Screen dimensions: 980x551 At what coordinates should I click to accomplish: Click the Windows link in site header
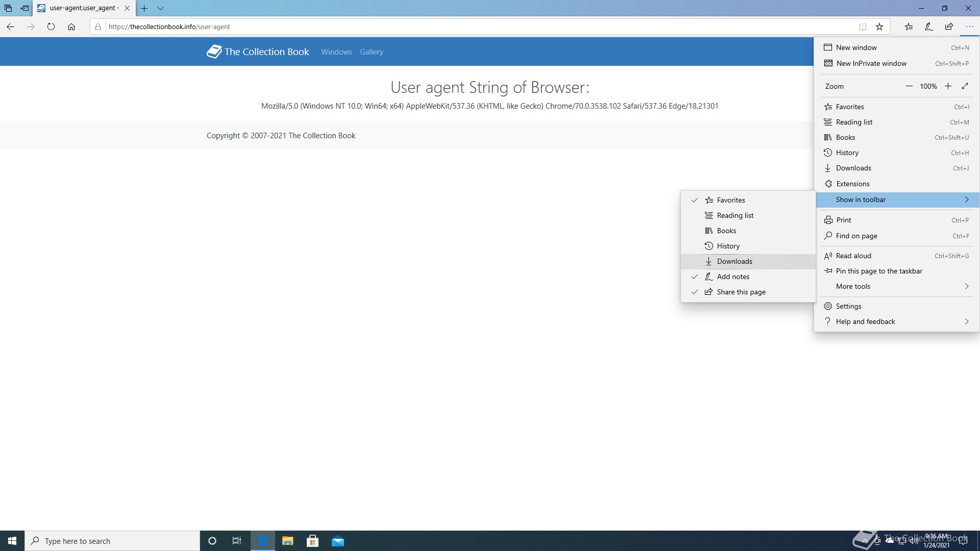click(336, 52)
